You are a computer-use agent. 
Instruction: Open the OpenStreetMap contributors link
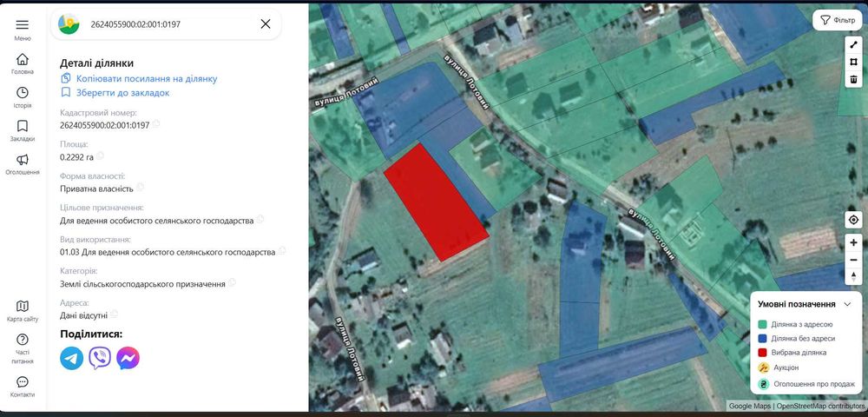click(820, 406)
